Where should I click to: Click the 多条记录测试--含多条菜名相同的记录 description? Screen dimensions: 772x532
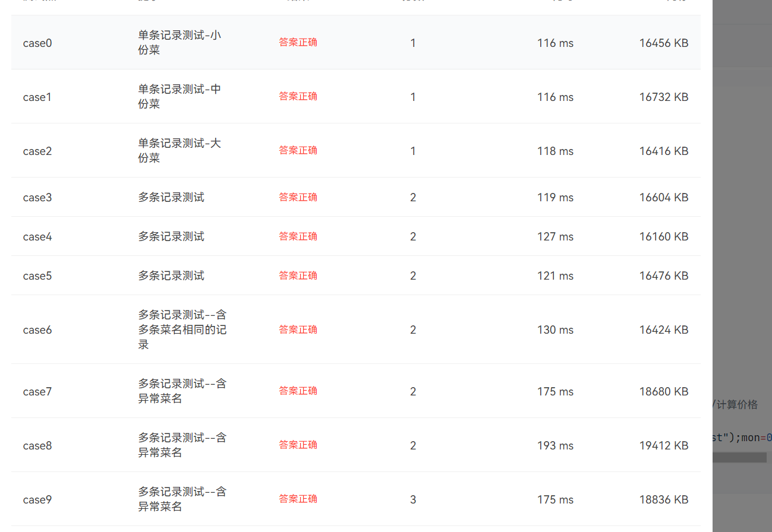pyautogui.click(x=182, y=330)
